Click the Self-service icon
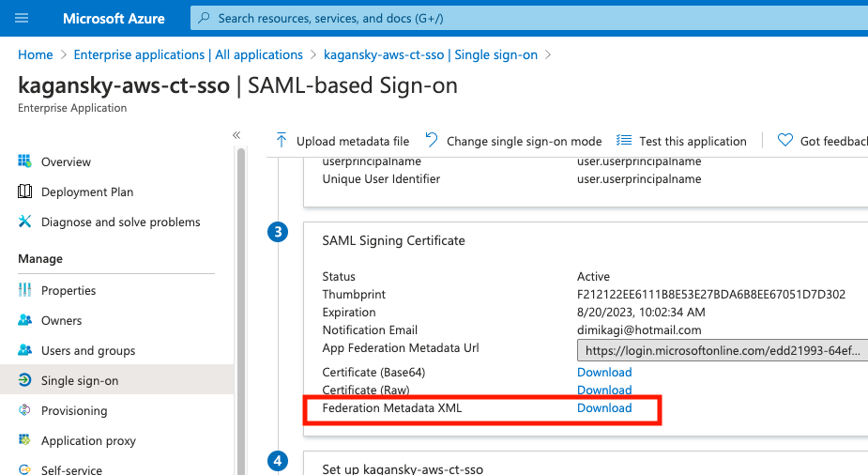This screenshot has height=475, width=868. 24,469
